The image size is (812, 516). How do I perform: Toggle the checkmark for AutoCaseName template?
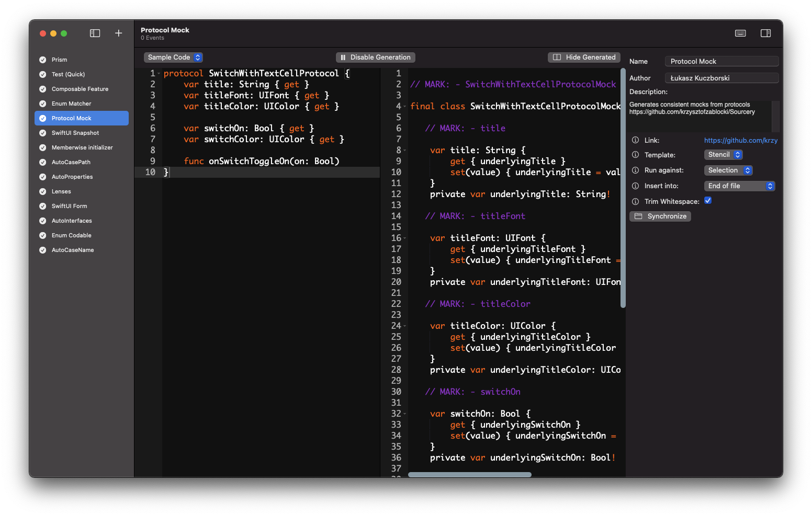pyautogui.click(x=43, y=250)
